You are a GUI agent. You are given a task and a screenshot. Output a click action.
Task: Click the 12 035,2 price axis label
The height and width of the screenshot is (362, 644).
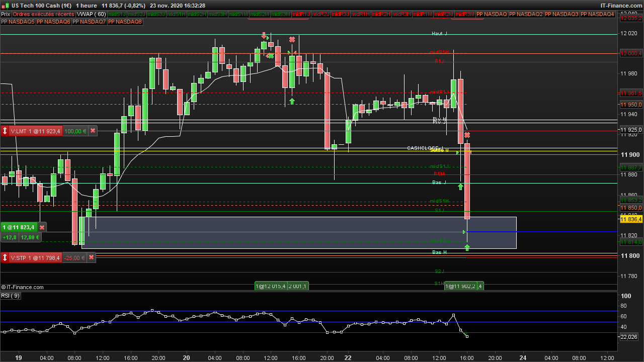pos(631,18)
